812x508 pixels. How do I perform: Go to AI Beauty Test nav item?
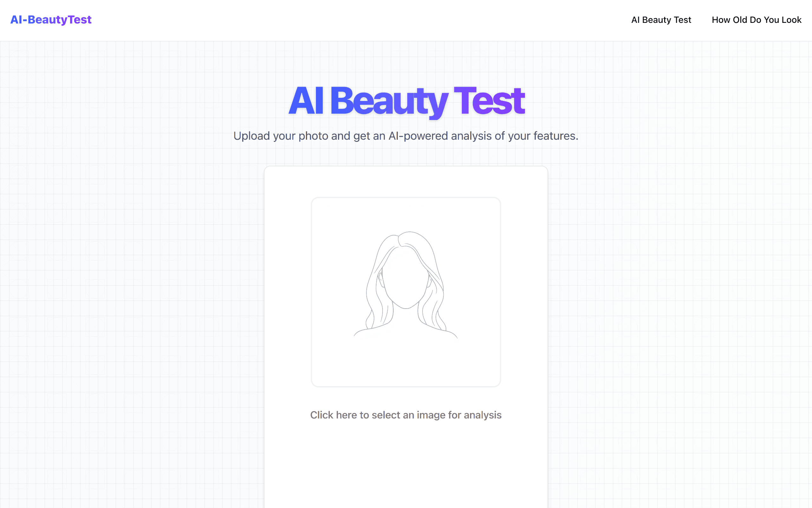click(661, 20)
